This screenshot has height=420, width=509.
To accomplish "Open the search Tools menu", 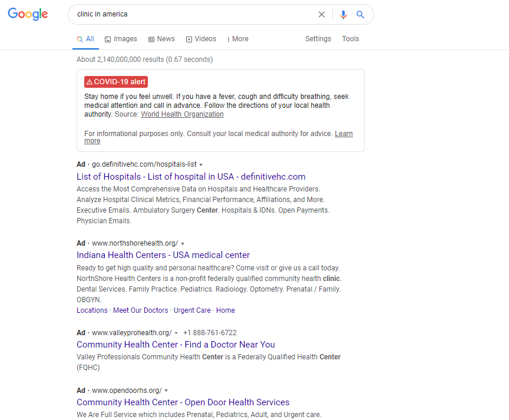I will (x=351, y=39).
